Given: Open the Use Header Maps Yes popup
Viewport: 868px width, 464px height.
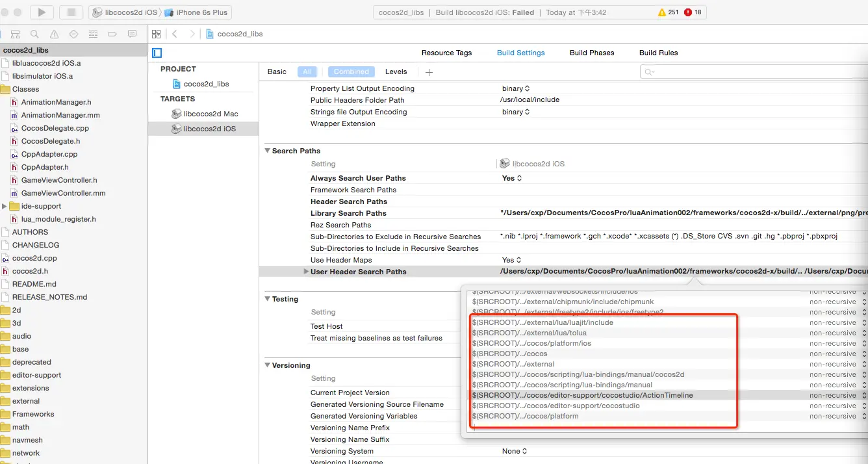Looking at the screenshot, I should coord(512,260).
